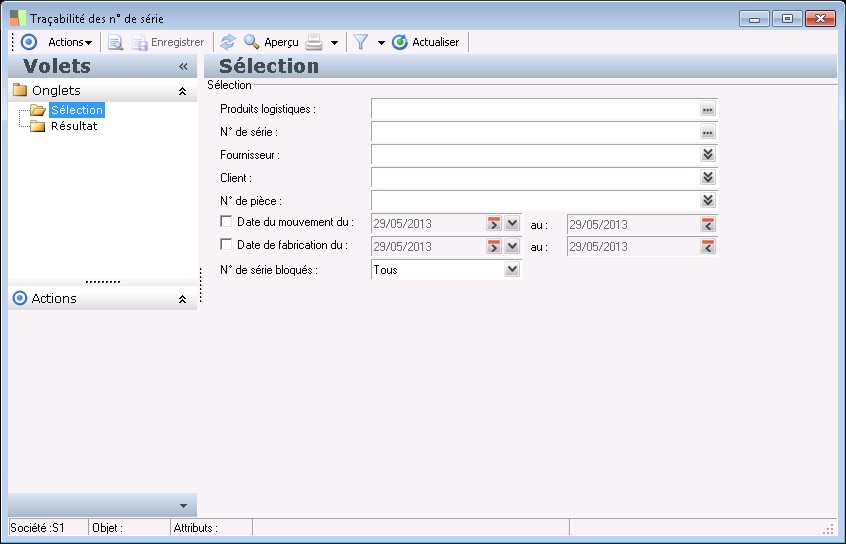Click the printer icon in toolbar
Viewport: 846px width, 544px height.
[314, 42]
